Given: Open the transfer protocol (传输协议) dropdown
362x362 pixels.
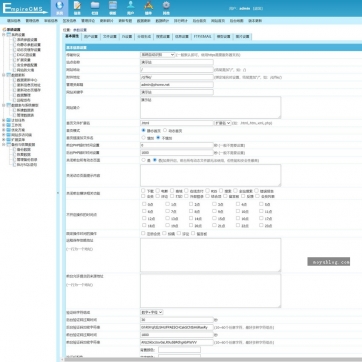Looking at the screenshot, I should pyautogui.click(x=157, y=55).
